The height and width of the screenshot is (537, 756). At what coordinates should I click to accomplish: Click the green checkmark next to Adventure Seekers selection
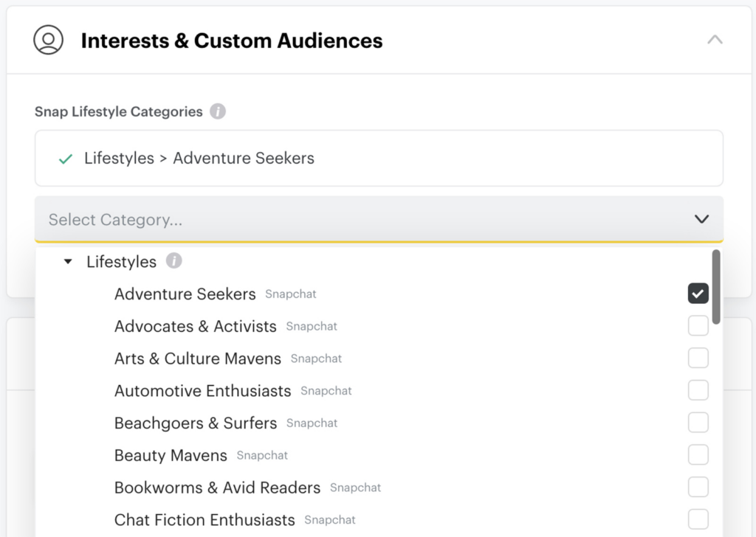coord(66,158)
